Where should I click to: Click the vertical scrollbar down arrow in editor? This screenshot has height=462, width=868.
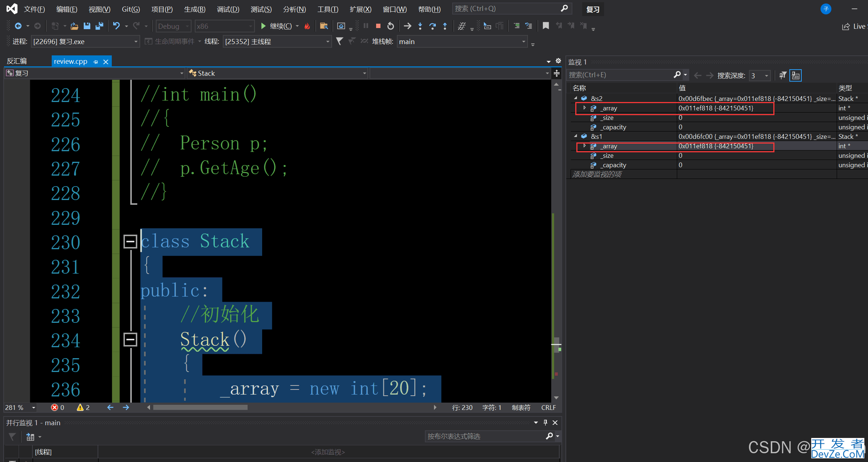(556, 398)
